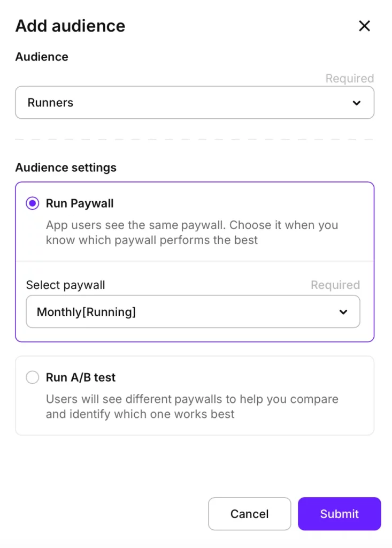Viewport: 392px width, 548px height.
Task: Click the chevron arrow in Monthly[Running] field
Action: [x=343, y=312]
